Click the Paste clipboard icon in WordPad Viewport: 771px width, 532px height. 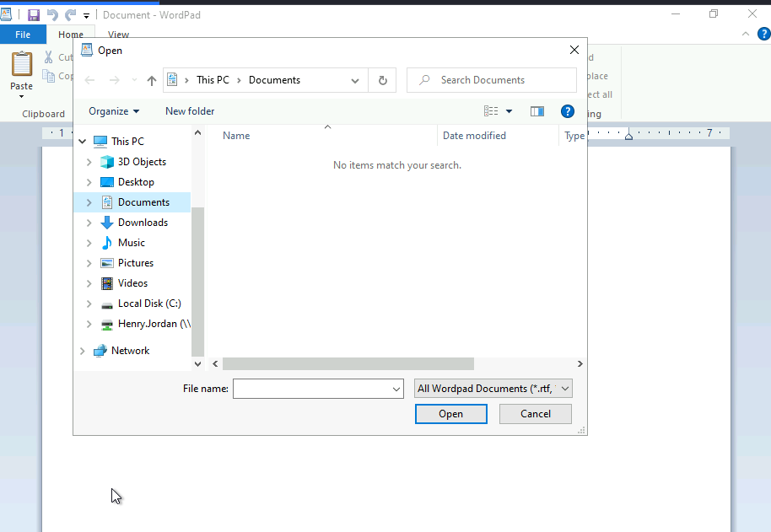pyautogui.click(x=22, y=64)
